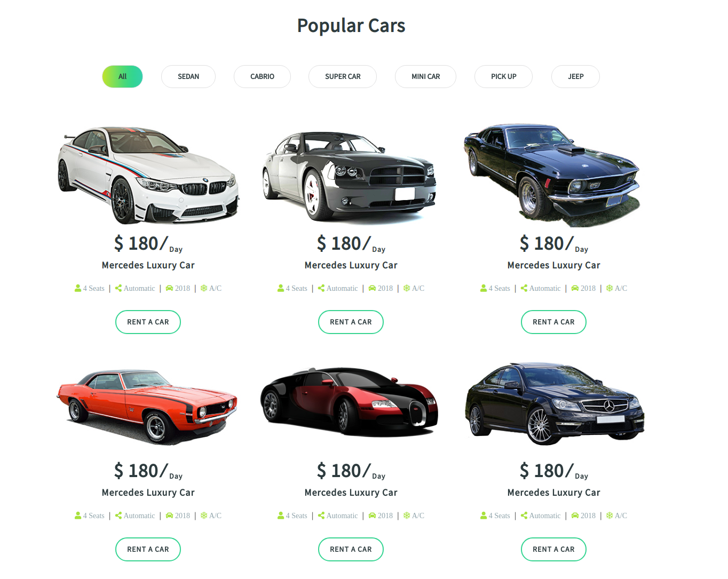Filter cars by SEDAN
The image size is (728, 579).
tap(188, 76)
